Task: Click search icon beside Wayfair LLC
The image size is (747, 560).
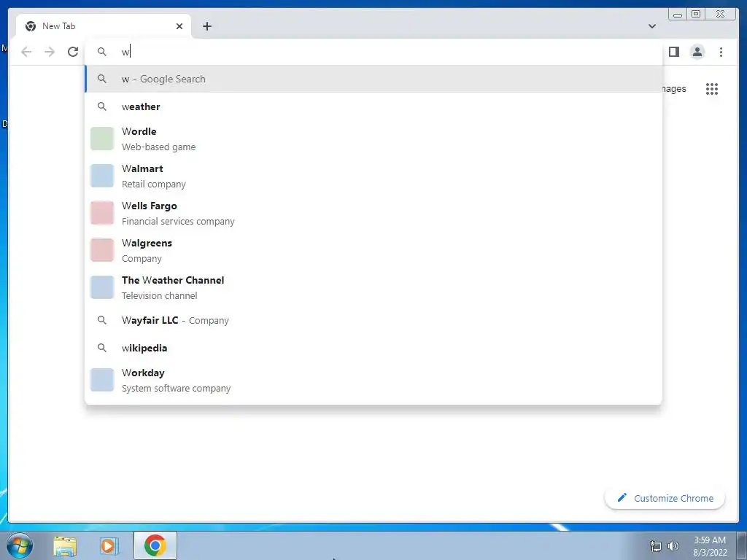Action: (102, 320)
